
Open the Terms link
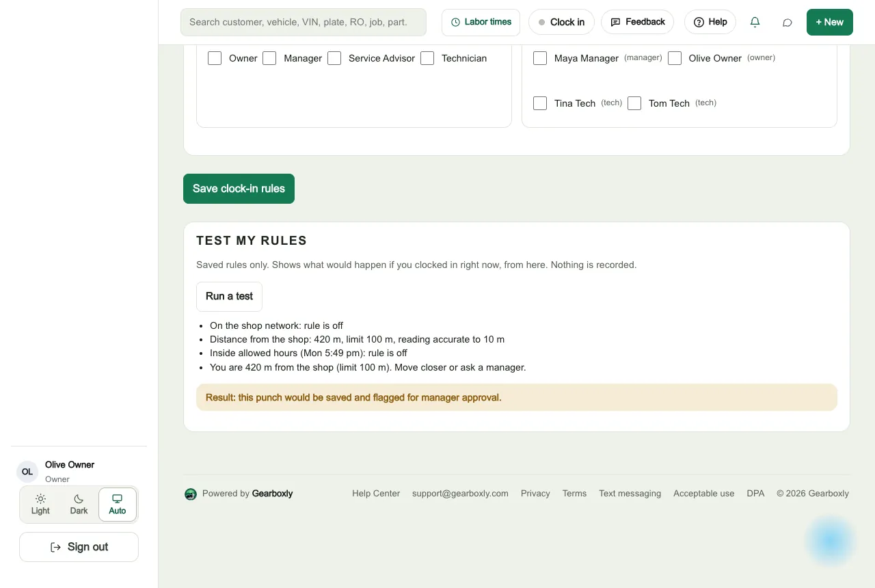[574, 494]
